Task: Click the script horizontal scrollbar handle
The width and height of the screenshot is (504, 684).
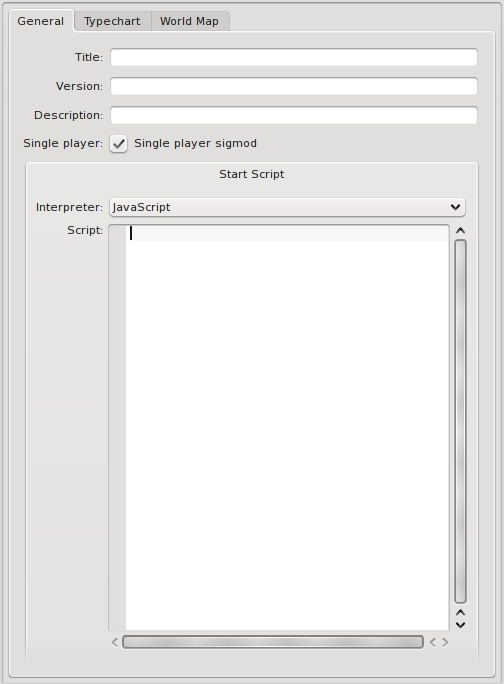Action: tap(273, 642)
